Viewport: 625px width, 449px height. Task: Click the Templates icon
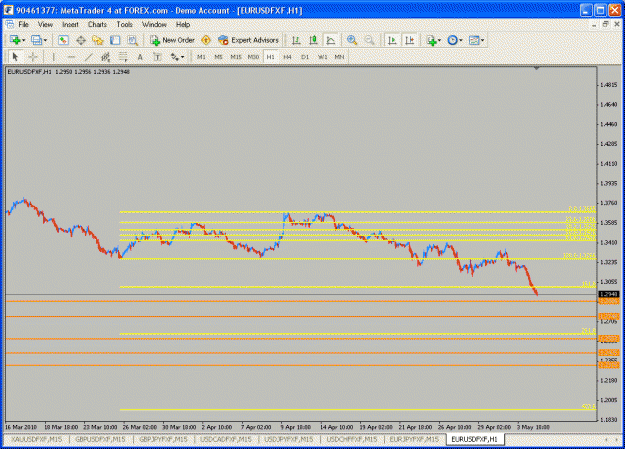(x=474, y=40)
